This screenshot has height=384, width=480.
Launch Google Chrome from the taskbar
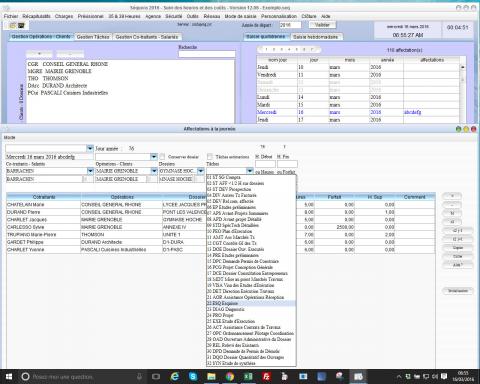[230, 377]
